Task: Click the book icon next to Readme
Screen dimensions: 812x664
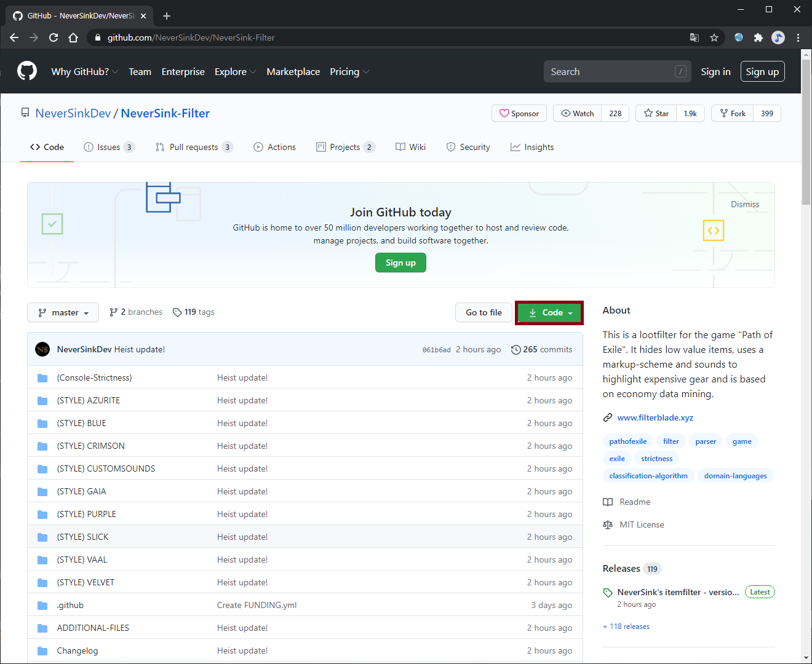Action: point(608,502)
